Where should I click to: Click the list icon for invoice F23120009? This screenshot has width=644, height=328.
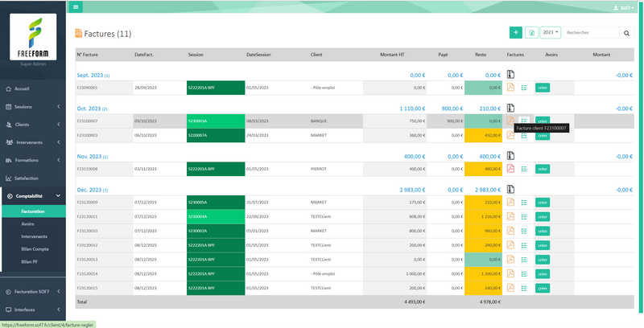click(524, 203)
